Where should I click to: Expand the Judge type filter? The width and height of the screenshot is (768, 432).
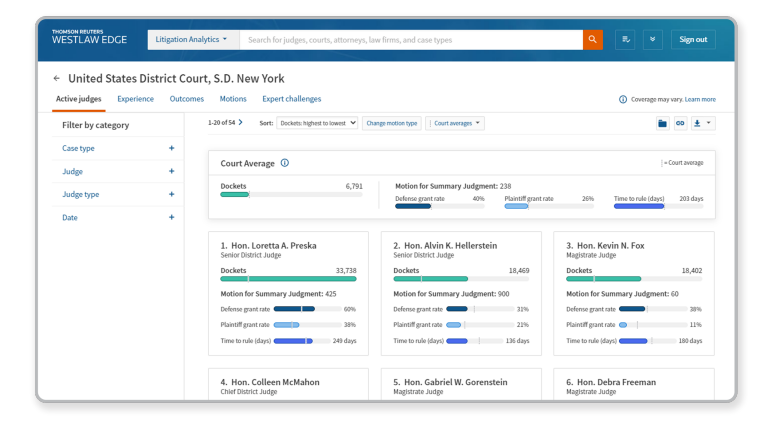coord(171,194)
